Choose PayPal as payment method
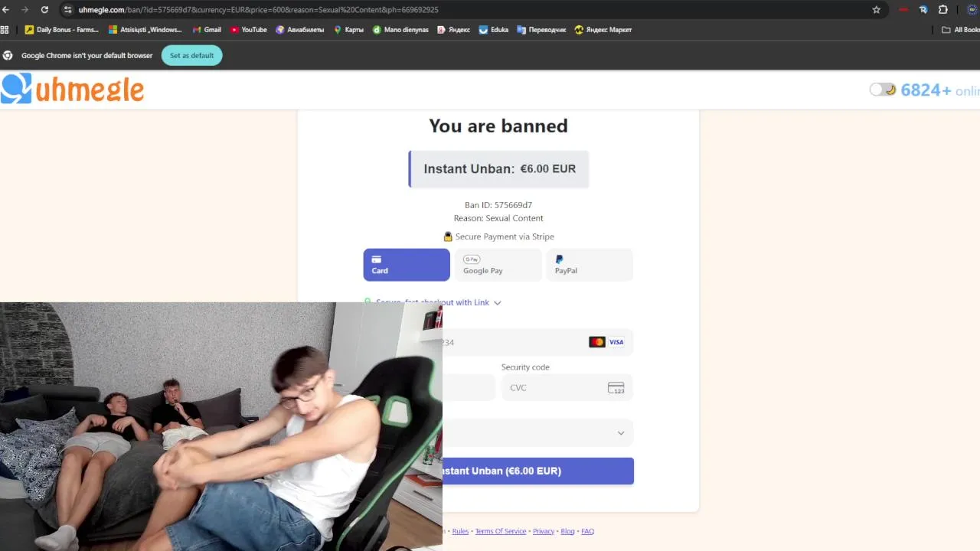 [x=590, y=265]
